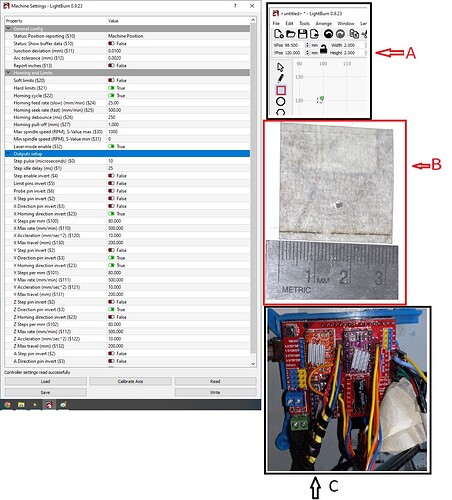Screen dimensions: 452x500
Task: Open File Explorer from the taskbar
Action: pos(21,405)
